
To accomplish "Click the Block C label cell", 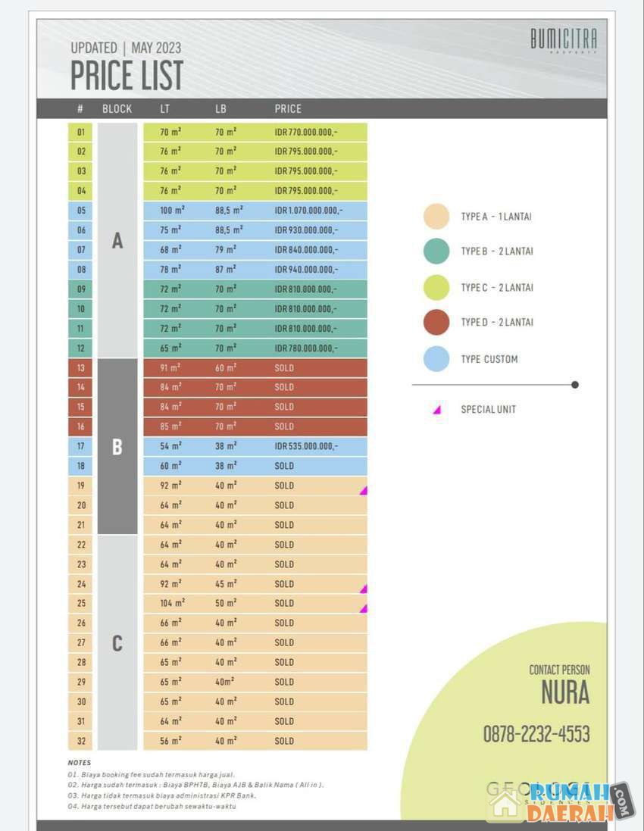I will pyautogui.click(x=117, y=643).
